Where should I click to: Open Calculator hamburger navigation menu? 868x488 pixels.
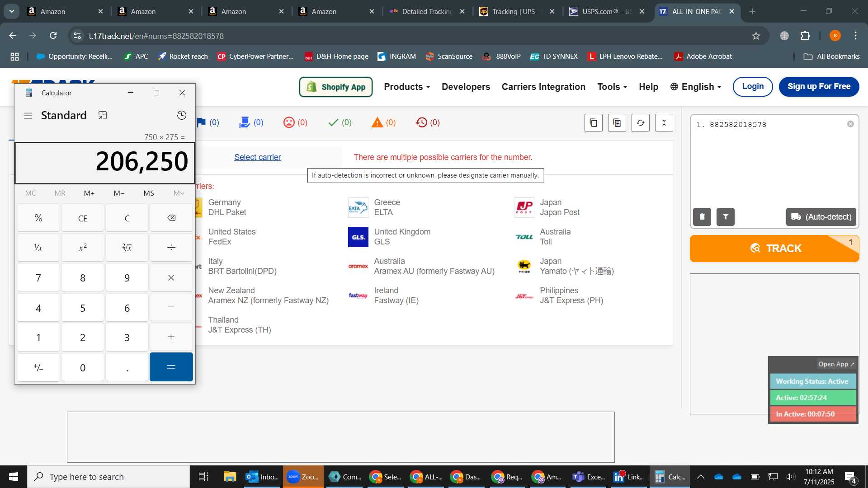(x=28, y=116)
